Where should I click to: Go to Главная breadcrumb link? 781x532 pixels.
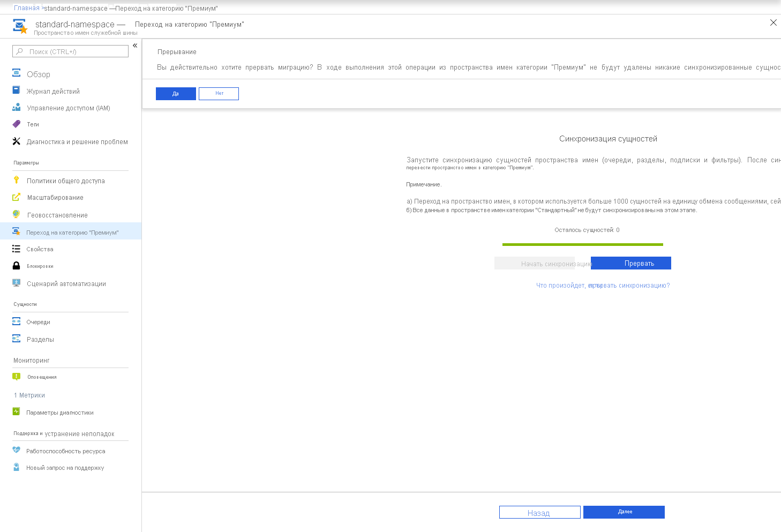(27, 8)
